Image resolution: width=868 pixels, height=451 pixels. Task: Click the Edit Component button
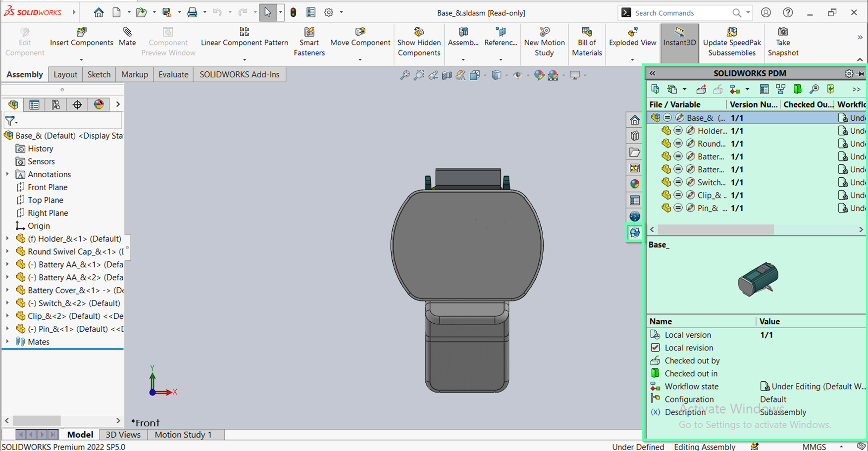(x=25, y=40)
